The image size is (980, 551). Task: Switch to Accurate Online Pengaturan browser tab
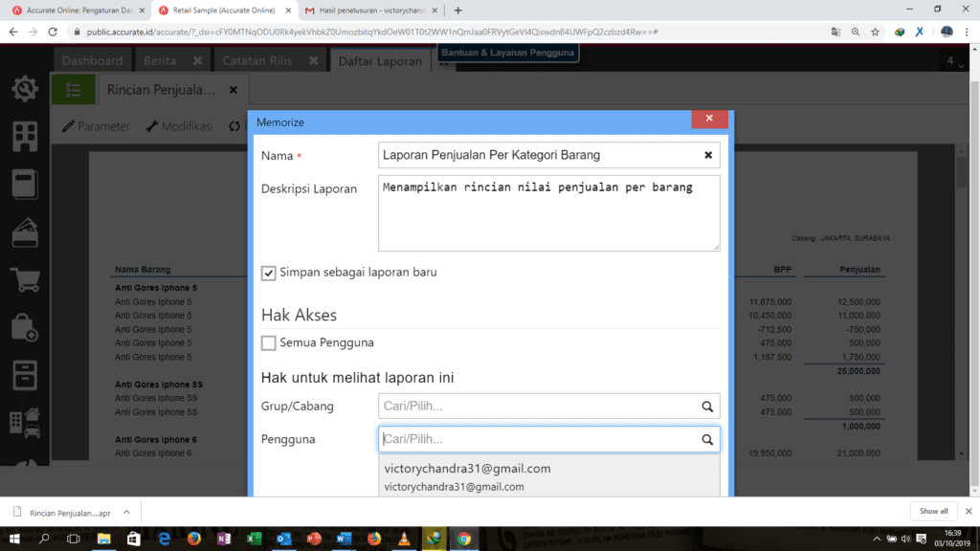pos(79,10)
